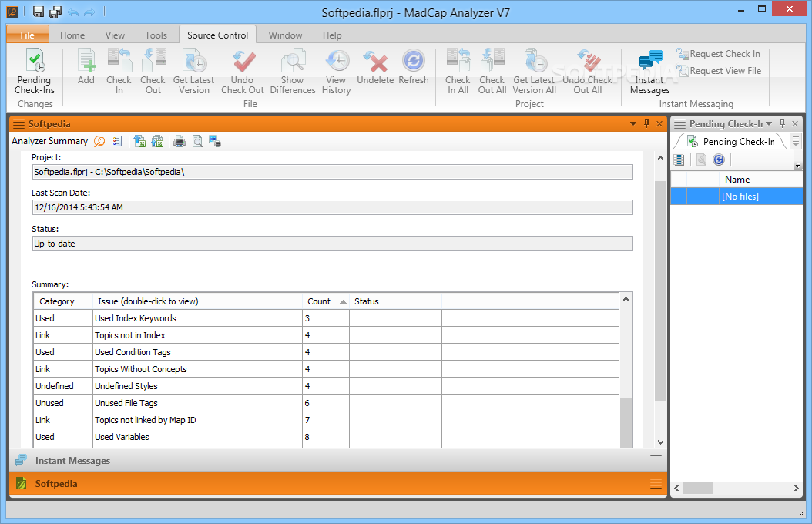Click the Status Up-to-date field

click(x=333, y=244)
